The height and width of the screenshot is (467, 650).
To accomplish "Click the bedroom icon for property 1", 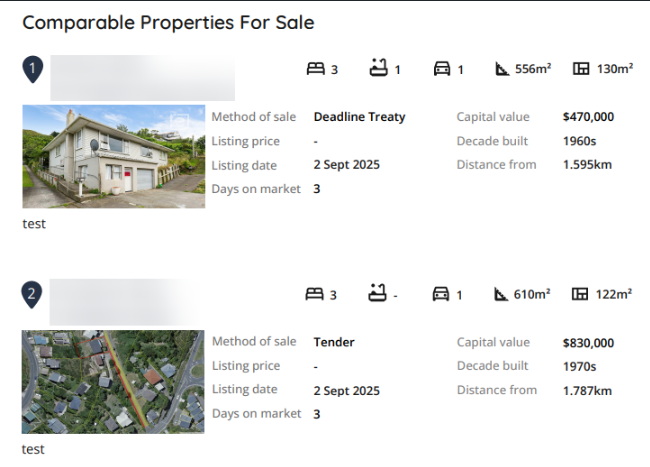I will tap(316, 69).
